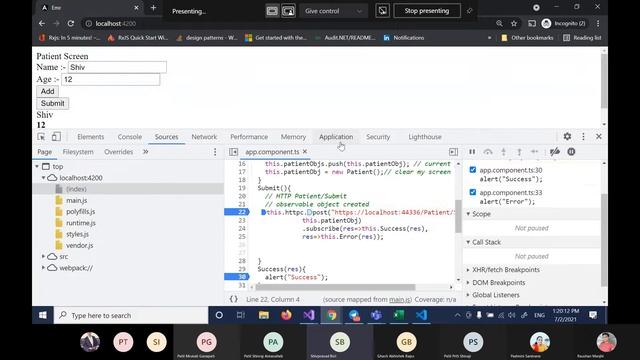
Task: Open the Windows Start menu
Action: 42,315
